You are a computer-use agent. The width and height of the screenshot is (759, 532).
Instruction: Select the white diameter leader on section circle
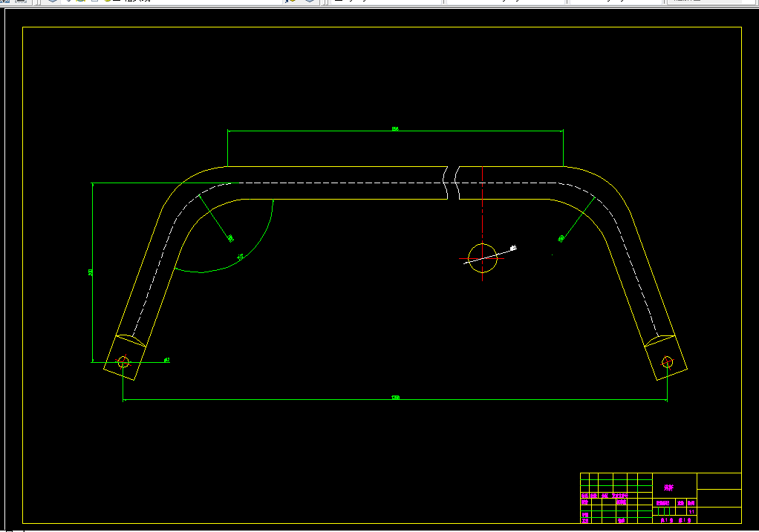(x=489, y=256)
